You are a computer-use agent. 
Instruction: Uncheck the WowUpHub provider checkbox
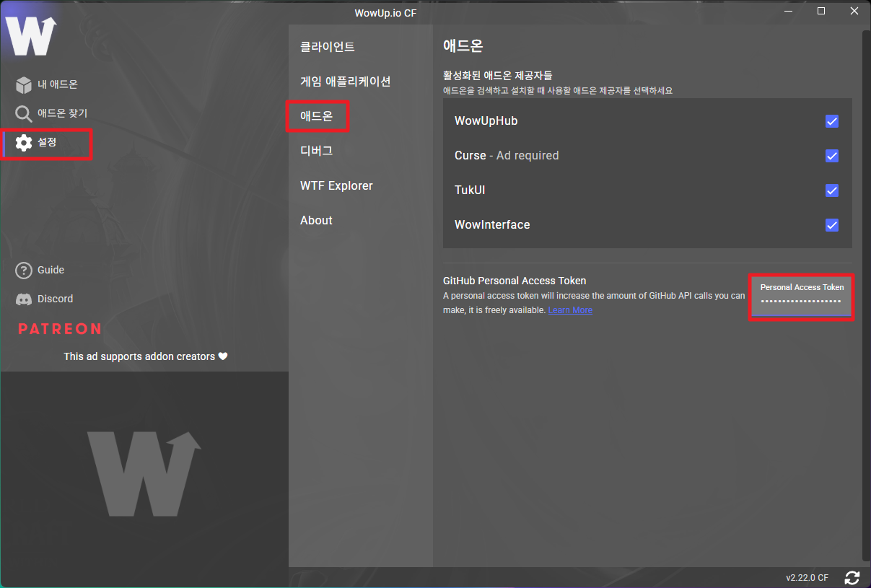tap(832, 121)
